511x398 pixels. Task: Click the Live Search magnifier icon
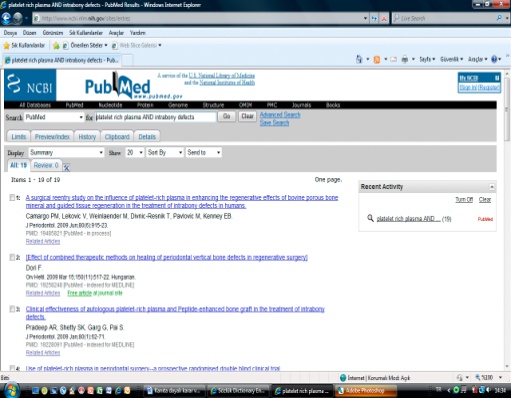click(x=499, y=18)
